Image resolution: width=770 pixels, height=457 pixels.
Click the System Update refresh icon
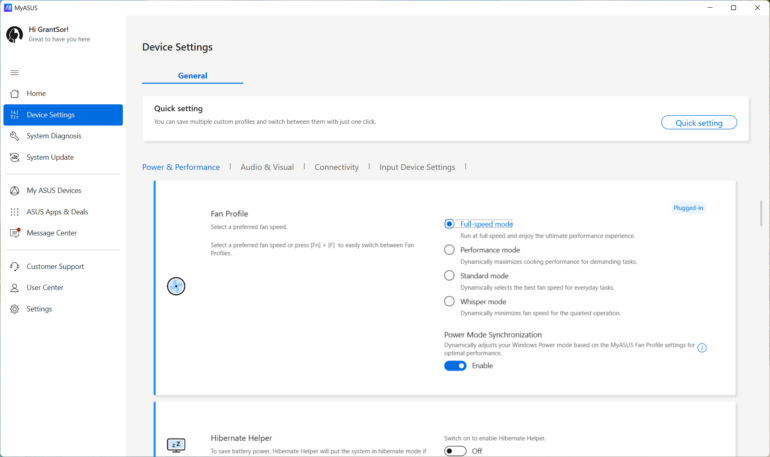(15, 157)
